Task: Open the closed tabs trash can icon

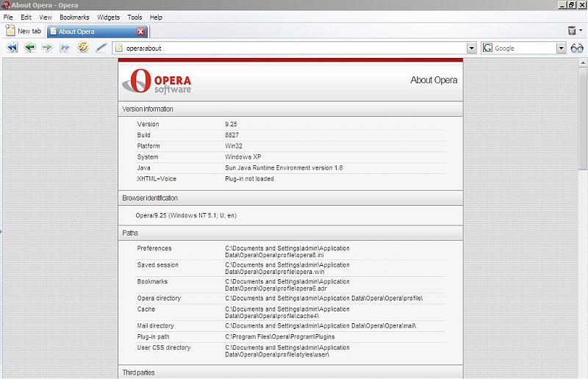Action: point(572,31)
